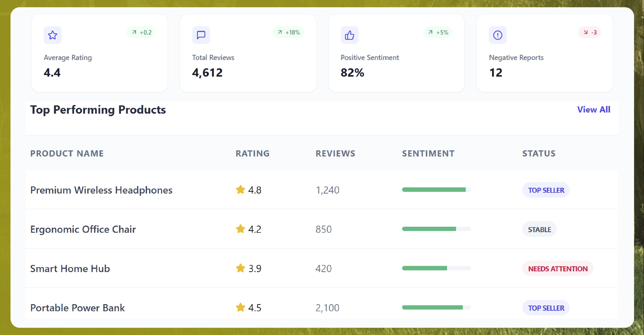Click the alert circle Negative Reports icon
Screen dimensions: 644x335
(x=498, y=35)
